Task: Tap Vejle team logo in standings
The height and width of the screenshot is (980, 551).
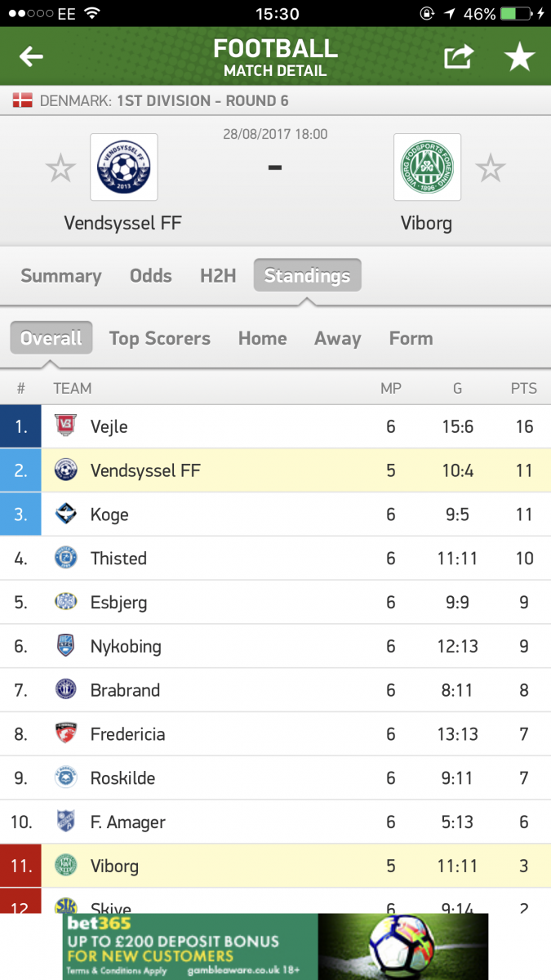Action: pos(65,426)
